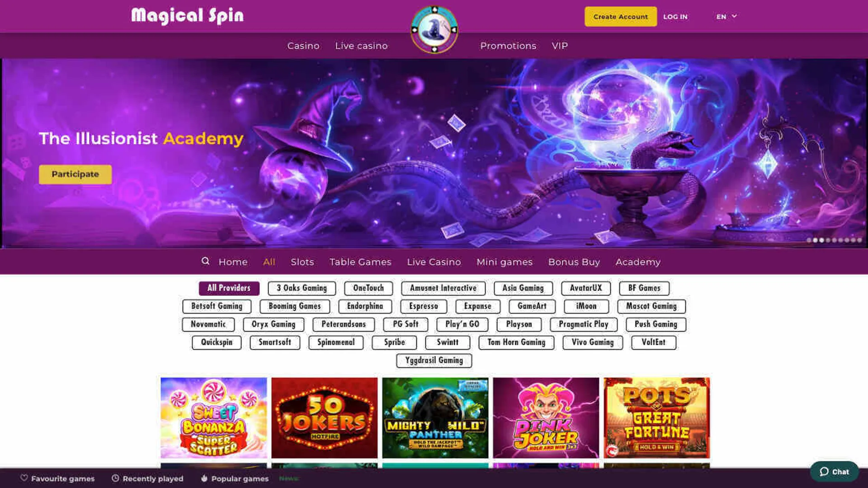Switch to the Slots tab
868x488 pixels.
pyautogui.click(x=302, y=262)
